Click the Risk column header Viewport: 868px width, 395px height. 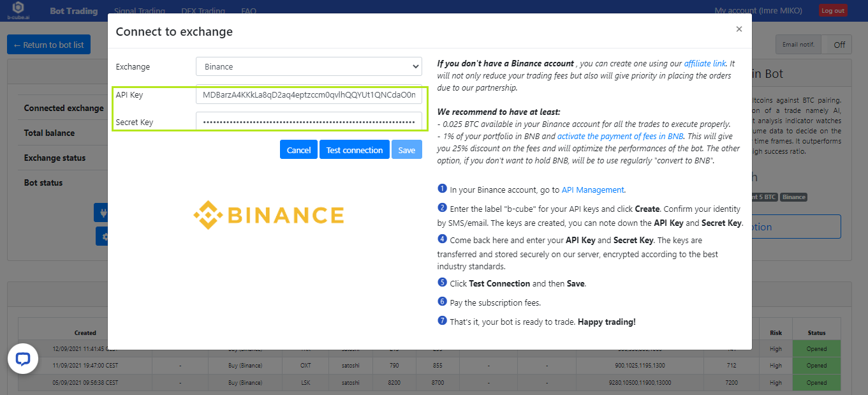[776, 332]
